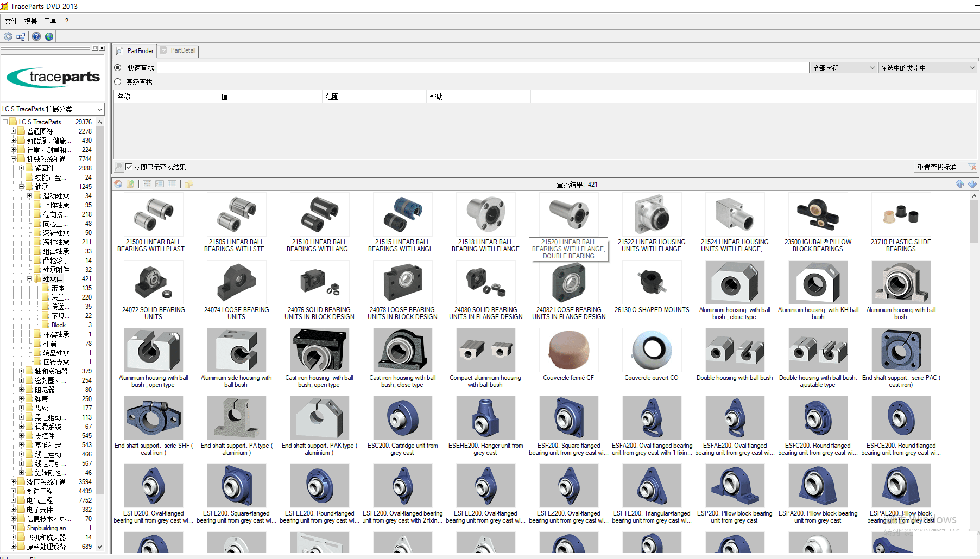Click the 名称 column header

pos(166,97)
